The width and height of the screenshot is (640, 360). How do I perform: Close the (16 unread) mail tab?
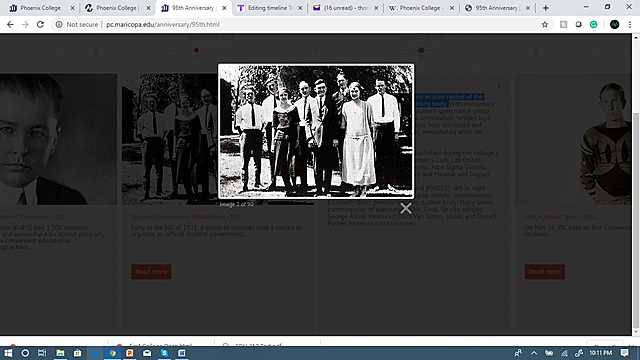376,8
